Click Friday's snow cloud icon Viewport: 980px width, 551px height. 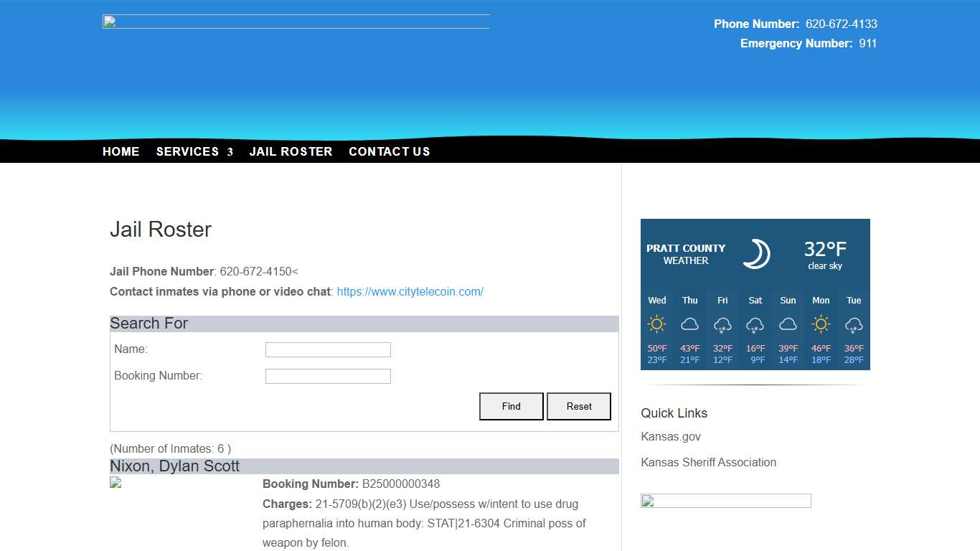(x=722, y=325)
